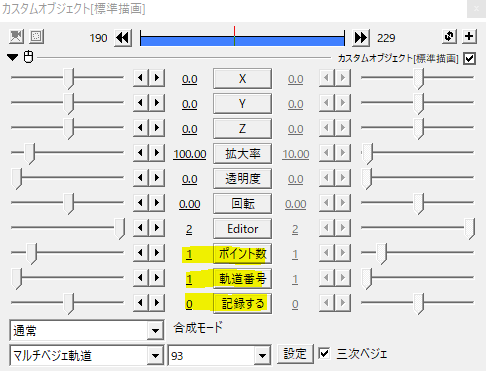Click the dotted frame icon beside camera icon
This screenshot has width=486, height=371.
tap(36, 36)
